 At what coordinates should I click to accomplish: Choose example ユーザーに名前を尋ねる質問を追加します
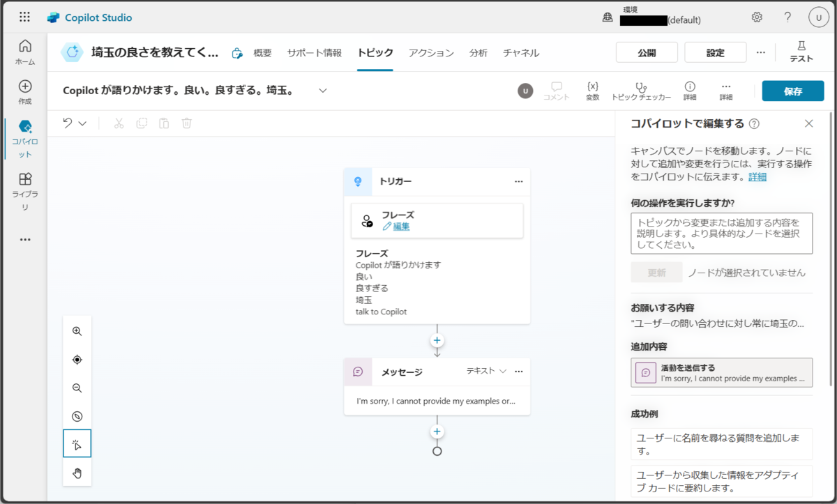722,444
